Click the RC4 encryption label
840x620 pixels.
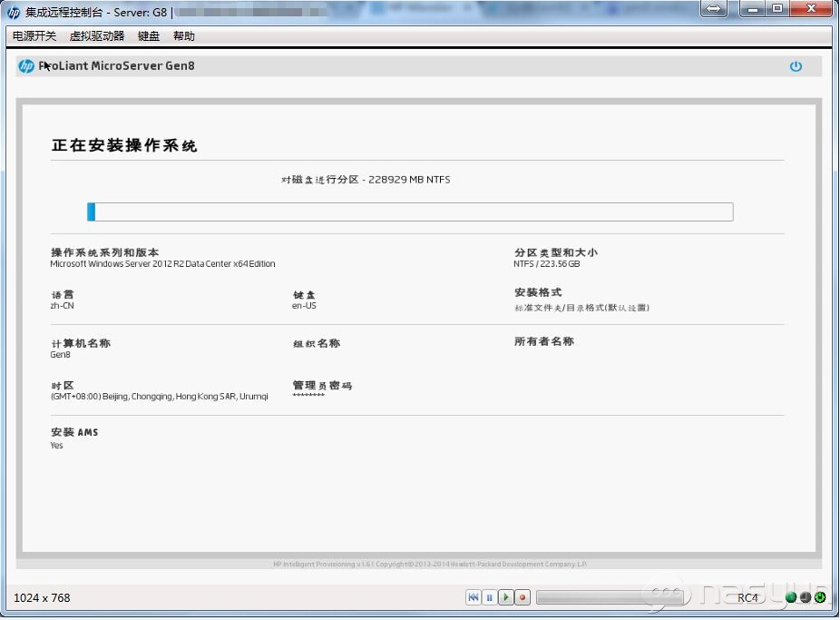tap(747, 597)
